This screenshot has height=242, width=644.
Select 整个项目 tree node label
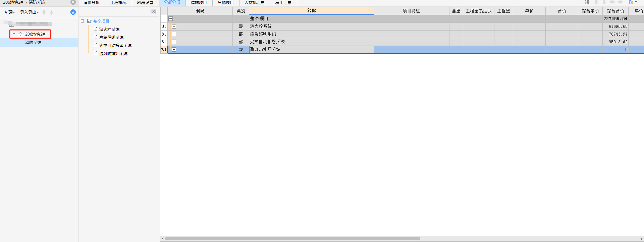101,21
